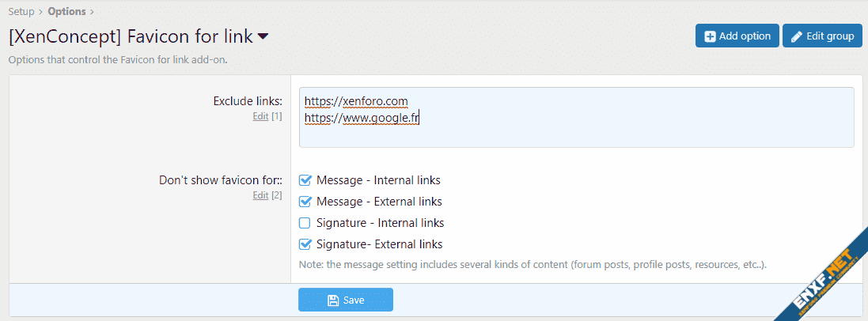Go to Setup in breadcrumb
The width and height of the screenshot is (868, 321).
tap(21, 11)
